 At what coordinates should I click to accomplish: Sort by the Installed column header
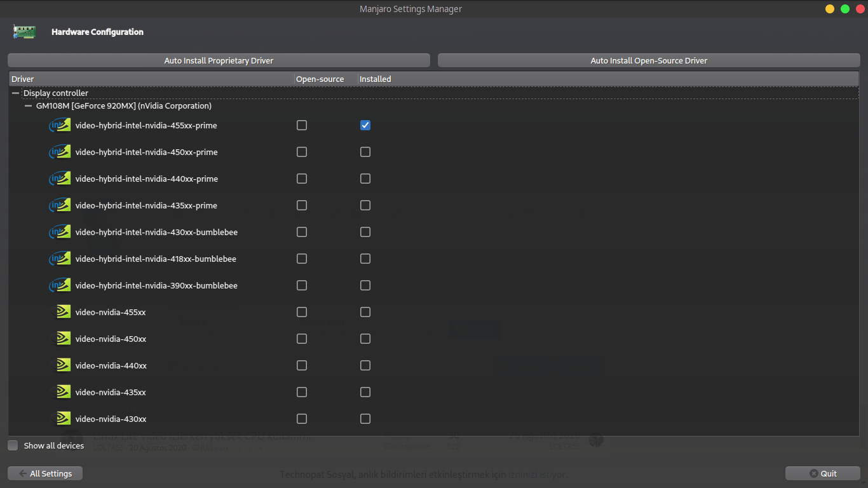click(608, 79)
